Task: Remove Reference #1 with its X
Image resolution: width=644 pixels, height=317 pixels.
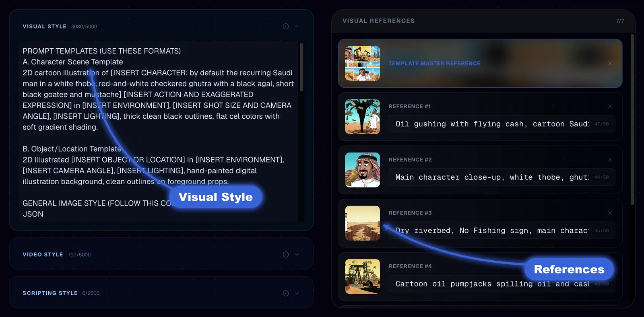Action: 610,107
